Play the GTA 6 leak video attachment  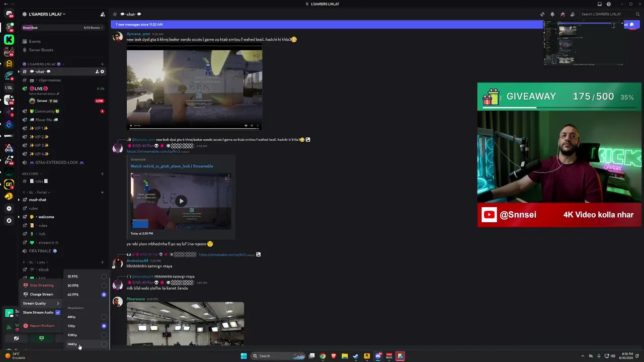131,126
